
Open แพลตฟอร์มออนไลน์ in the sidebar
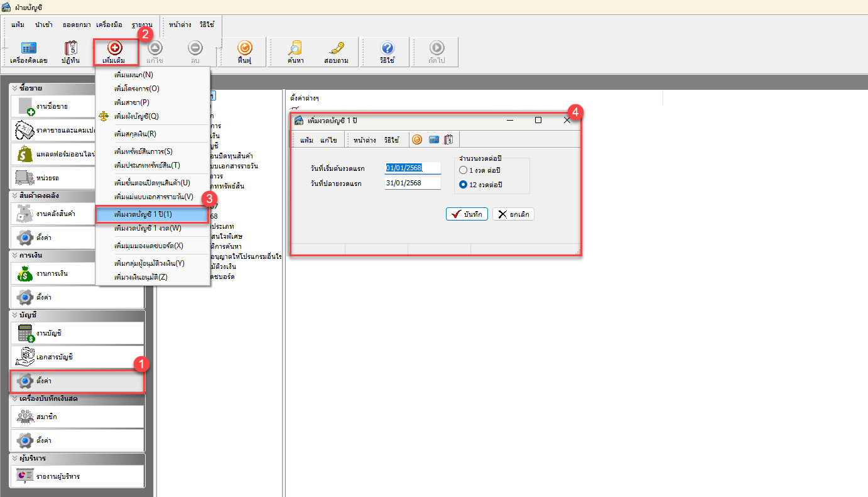pyautogui.click(x=77, y=153)
